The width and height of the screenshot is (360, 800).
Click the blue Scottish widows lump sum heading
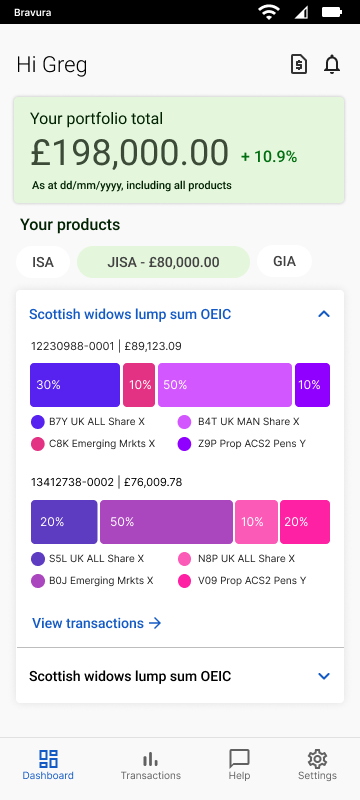click(x=130, y=314)
